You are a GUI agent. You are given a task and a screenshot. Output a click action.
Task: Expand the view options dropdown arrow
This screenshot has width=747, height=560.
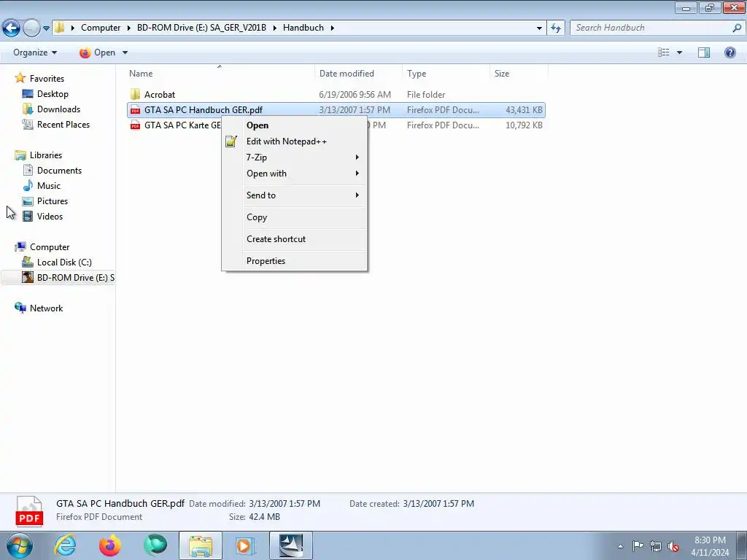[679, 52]
